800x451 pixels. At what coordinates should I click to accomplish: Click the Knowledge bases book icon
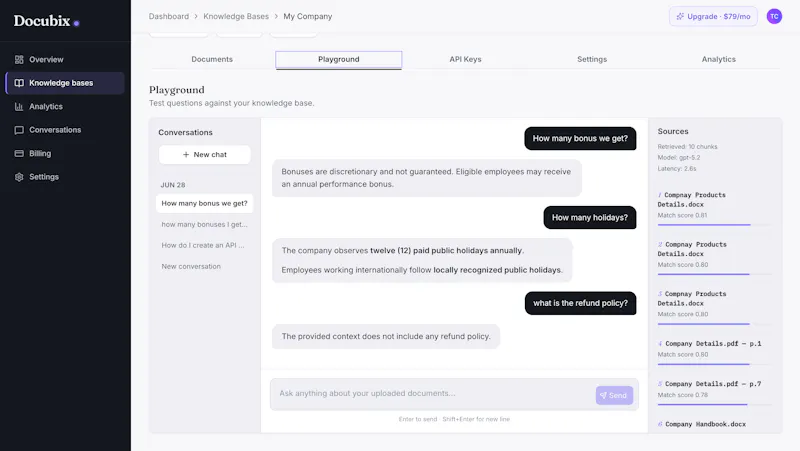[19, 83]
